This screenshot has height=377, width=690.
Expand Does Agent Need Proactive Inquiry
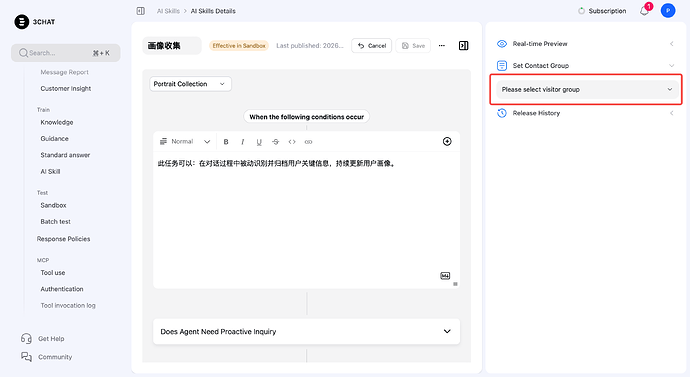tap(306, 331)
